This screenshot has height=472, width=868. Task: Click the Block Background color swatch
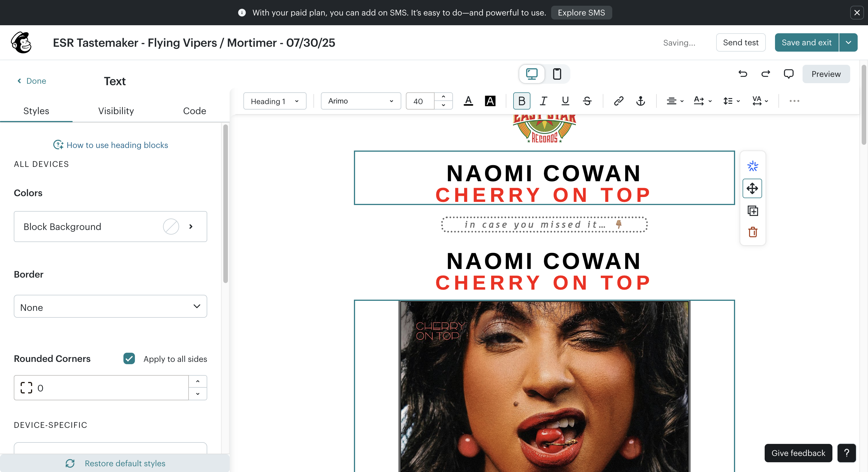pyautogui.click(x=171, y=227)
